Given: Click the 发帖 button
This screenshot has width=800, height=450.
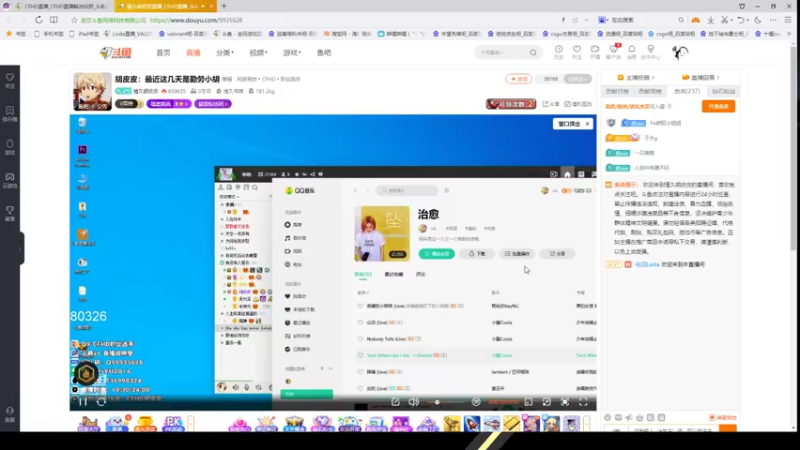Looking at the screenshot, I should pyautogui.click(x=519, y=79).
